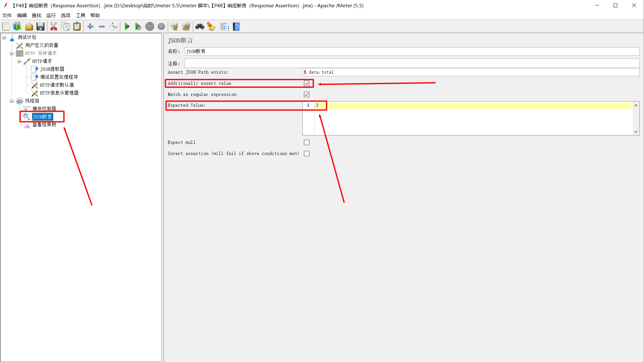
Task: Close the JMeter window
Action: 634,5
